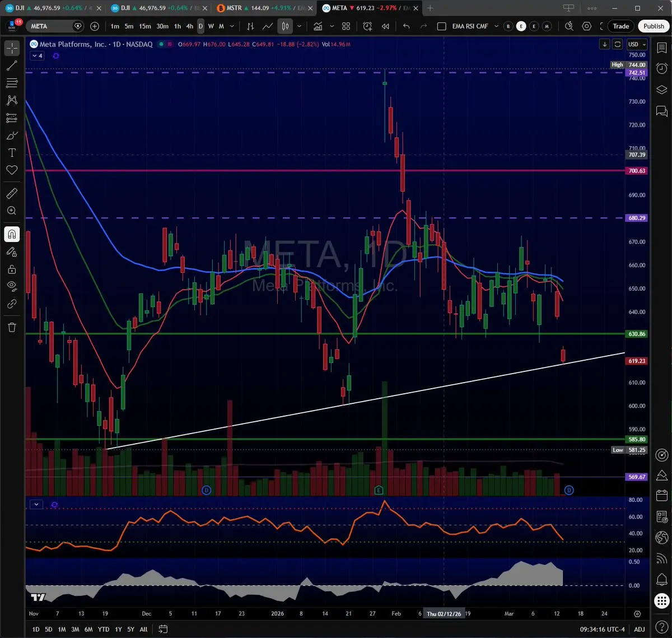The image size is (672, 638).
Task: Open the user profile avatar menu
Action: [x=12, y=26]
